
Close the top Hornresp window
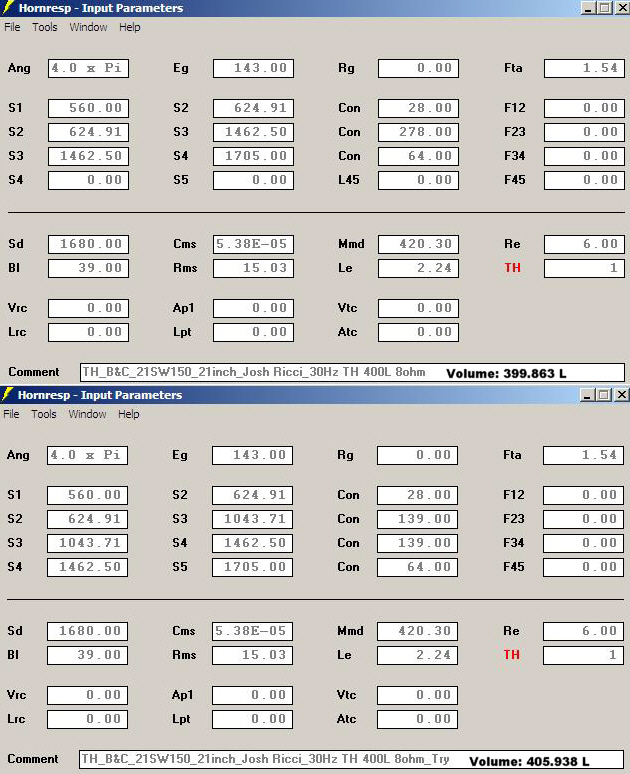(x=622, y=8)
